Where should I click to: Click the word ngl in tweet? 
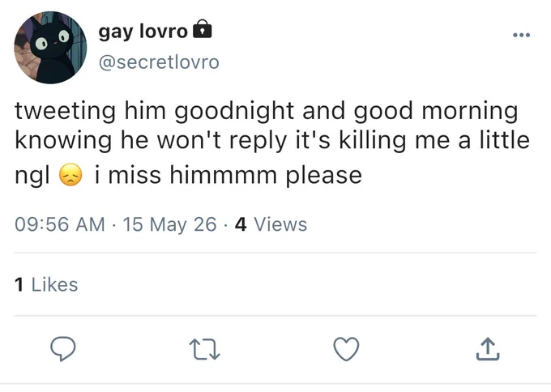(32, 175)
